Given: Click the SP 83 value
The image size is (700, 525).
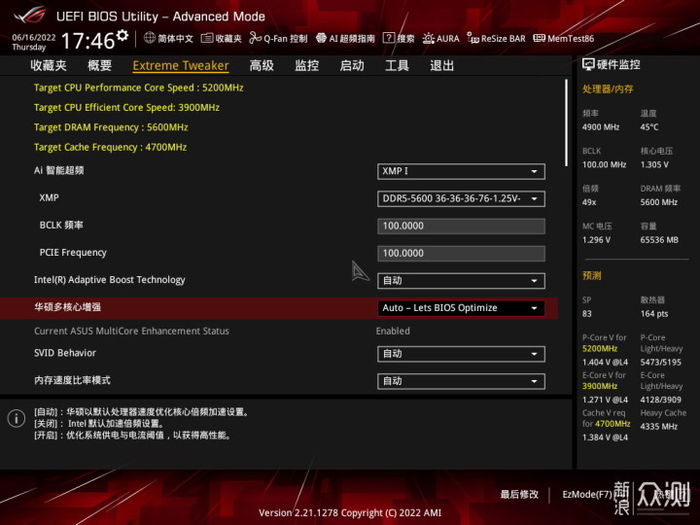Looking at the screenshot, I should click(x=587, y=314).
